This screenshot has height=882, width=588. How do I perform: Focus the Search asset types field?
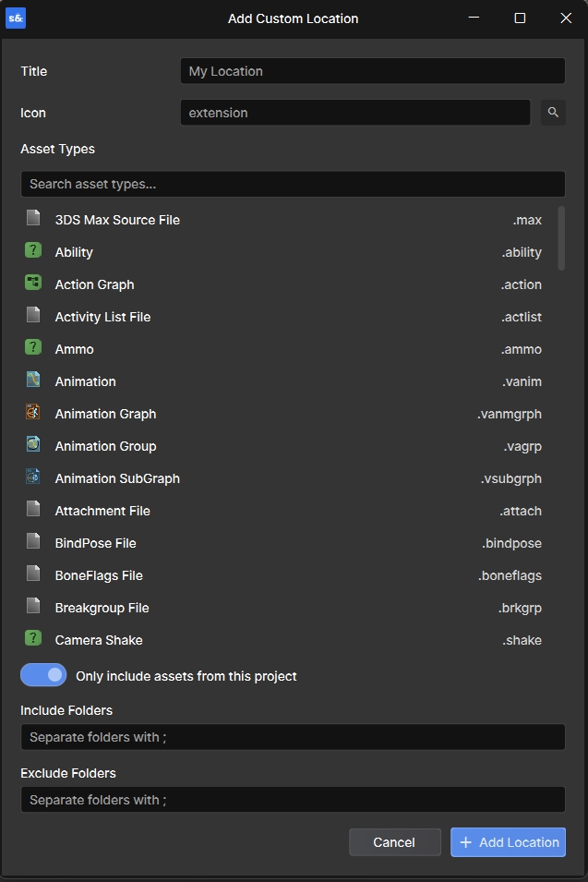tap(293, 184)
